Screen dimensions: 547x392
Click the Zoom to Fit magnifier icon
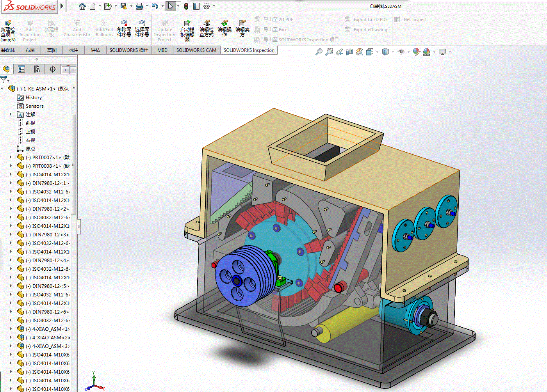tap(319, 52)
